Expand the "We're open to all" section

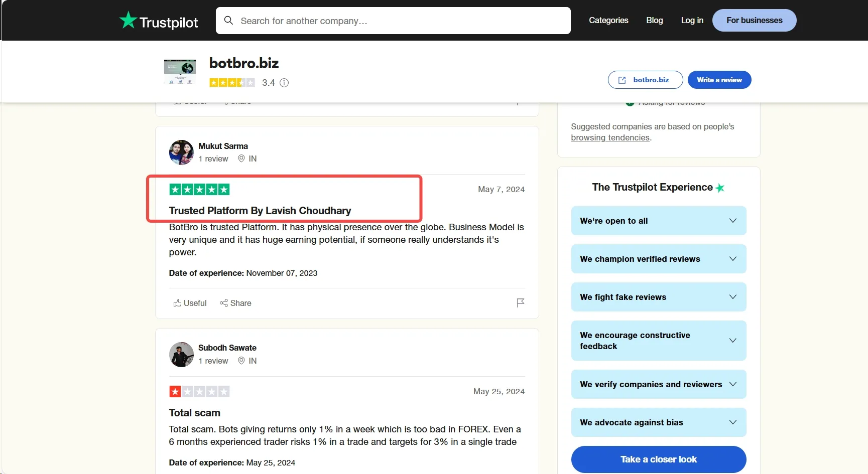(x=659, y=221)
